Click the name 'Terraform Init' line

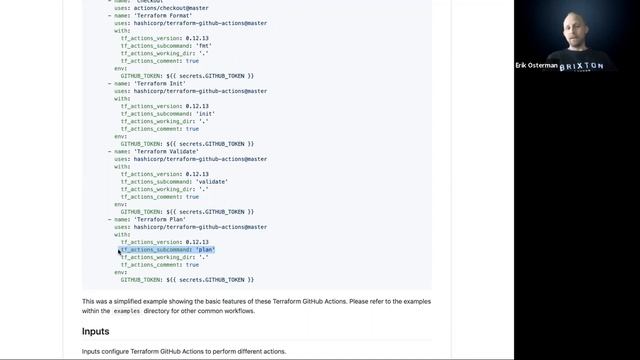pos(147,83)
